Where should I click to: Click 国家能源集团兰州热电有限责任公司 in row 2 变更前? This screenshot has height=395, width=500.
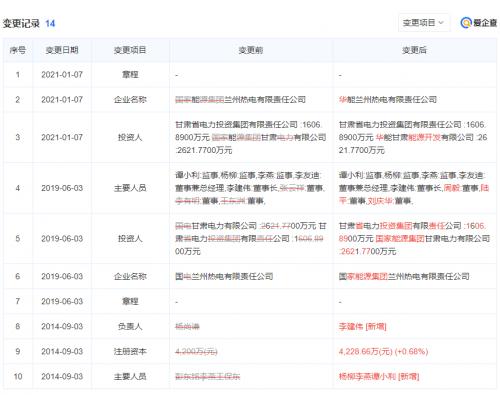(x=240, y=99)
